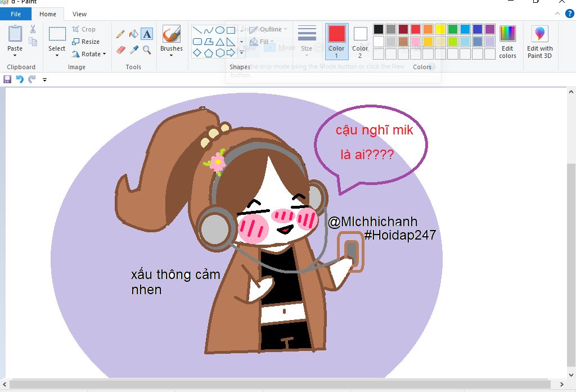
Task: Pick the brown color swatch
Action: coord(403,42)
